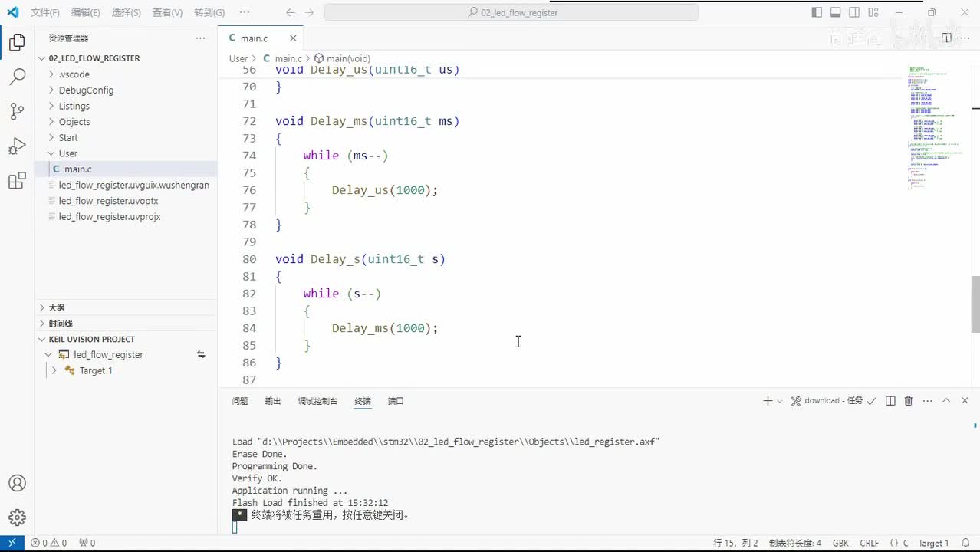Switch to the 调试控制台 debug console tab
Image resolution: width=980 pixels, height=552 pixels.
pos(317,401)
